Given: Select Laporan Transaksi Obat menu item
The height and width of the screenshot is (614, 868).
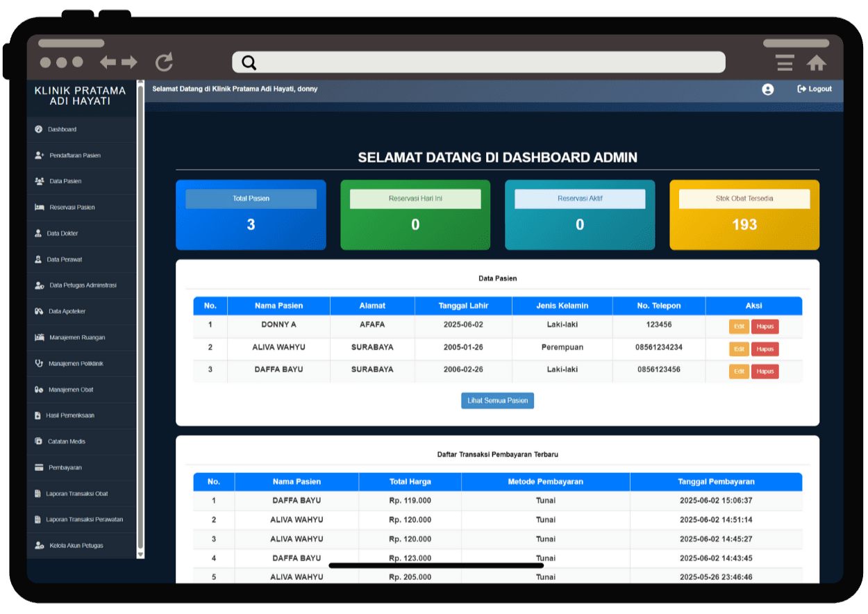Looking at the screenshot, I should click(x=76, y=494).
